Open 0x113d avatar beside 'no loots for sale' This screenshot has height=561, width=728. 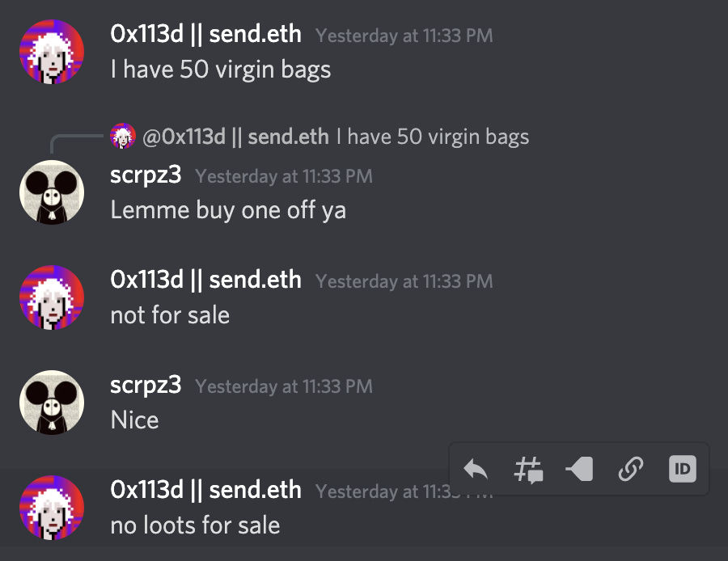click(x=52, y=508)
